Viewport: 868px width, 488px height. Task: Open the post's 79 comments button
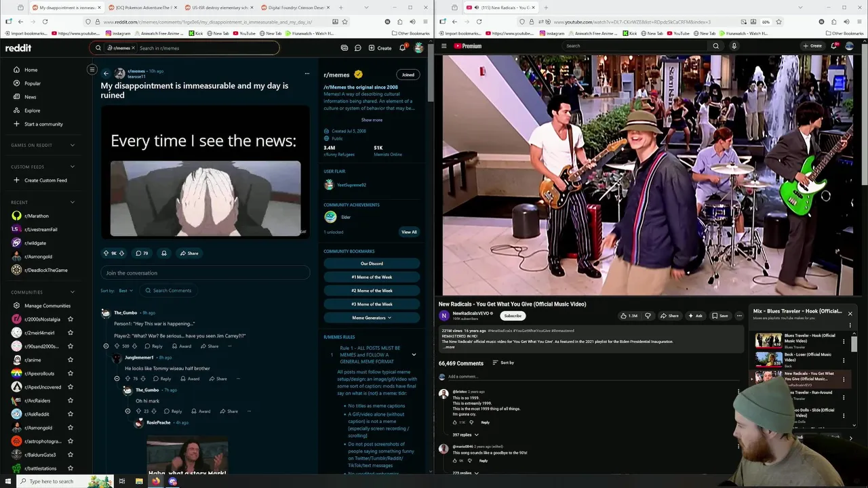[x=142, y=253]
